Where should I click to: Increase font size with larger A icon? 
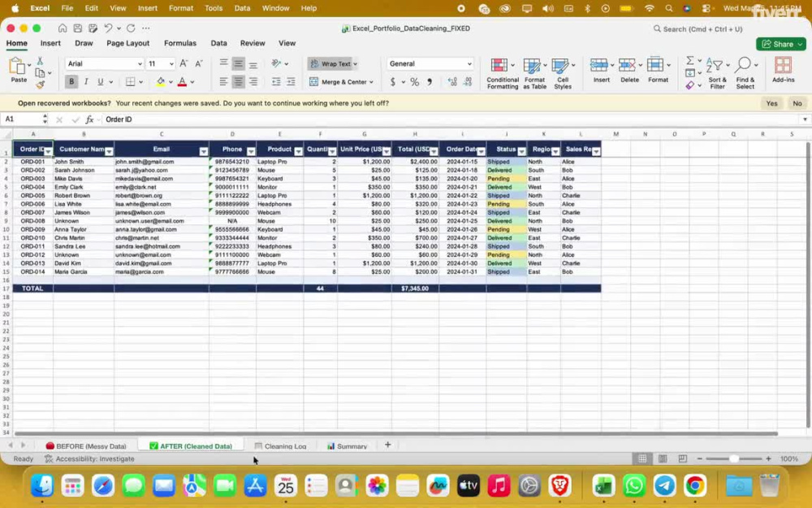[184, 63]
